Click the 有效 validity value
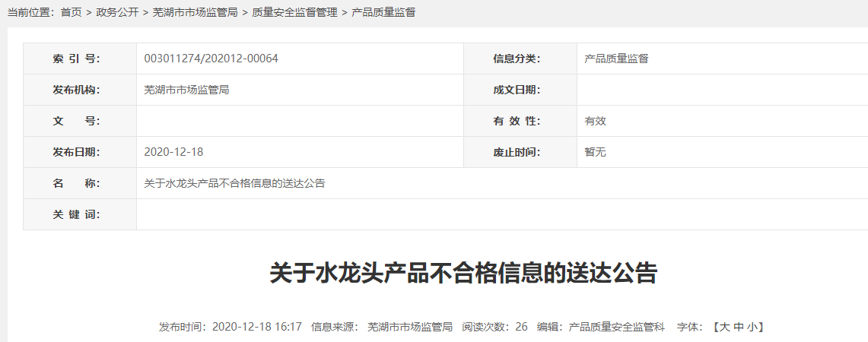 pyautogui.click(x=595, y=121)
